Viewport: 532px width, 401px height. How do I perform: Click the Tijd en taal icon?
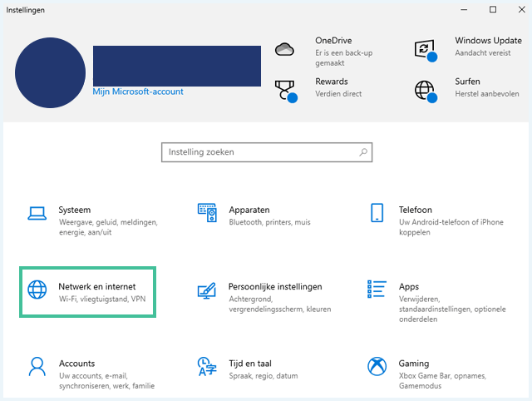207,366
